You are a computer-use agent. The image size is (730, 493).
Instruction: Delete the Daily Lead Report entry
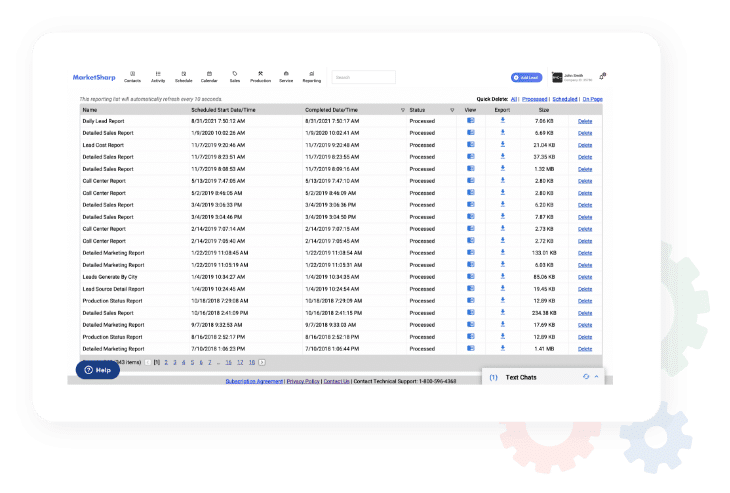pos(585,120)
